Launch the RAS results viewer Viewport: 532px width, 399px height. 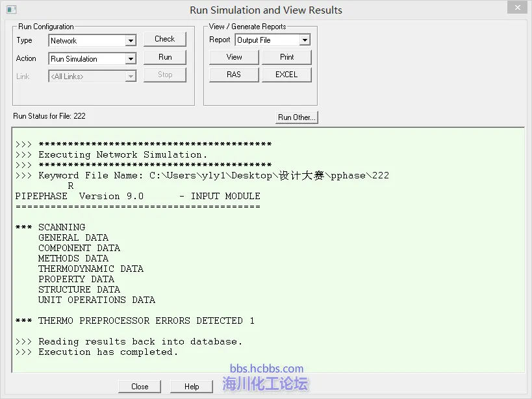234,75
